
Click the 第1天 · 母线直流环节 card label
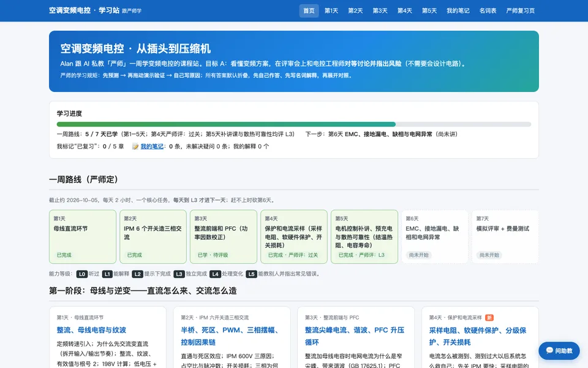click(x=80, y=318)
